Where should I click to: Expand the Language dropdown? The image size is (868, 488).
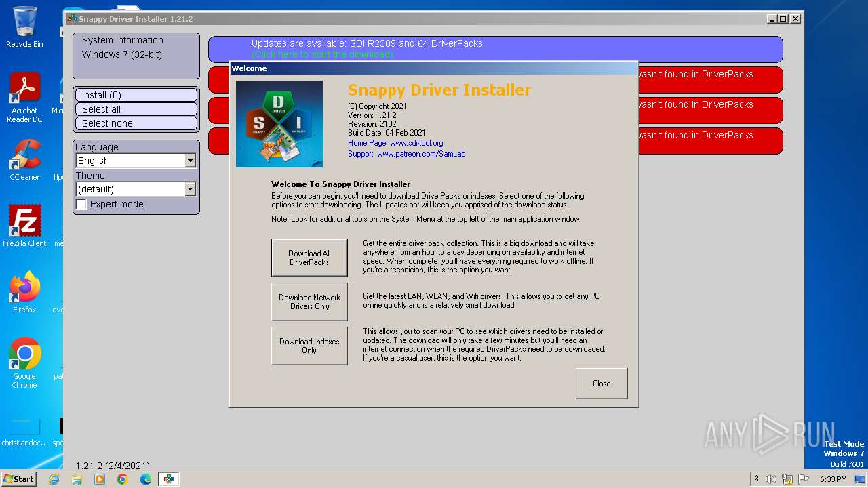(x=191, y=161)
